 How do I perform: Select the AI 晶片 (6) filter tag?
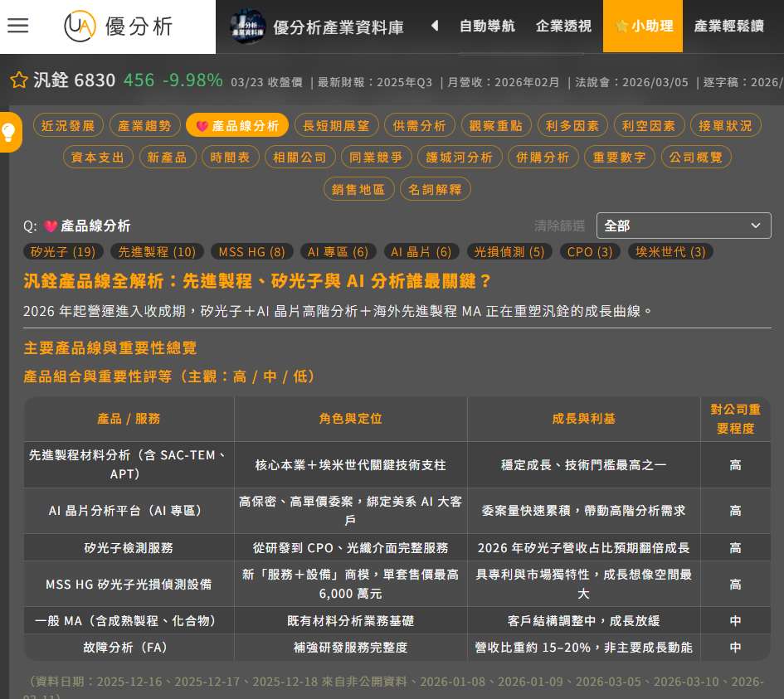421,251
